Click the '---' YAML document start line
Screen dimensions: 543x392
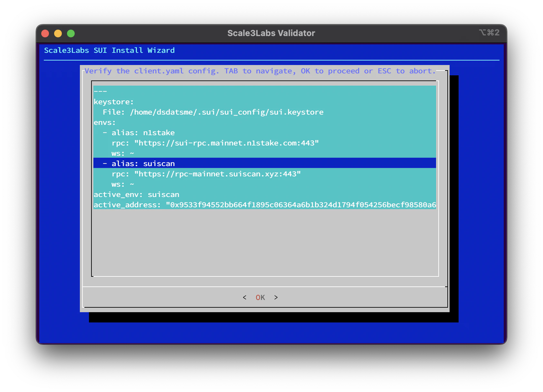[x=265, y=91]
